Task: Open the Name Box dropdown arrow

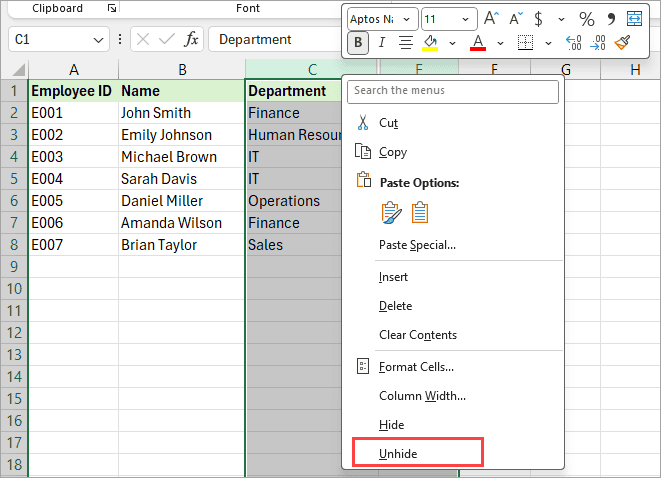Action: pyautogui.click(x=98, y=40)
